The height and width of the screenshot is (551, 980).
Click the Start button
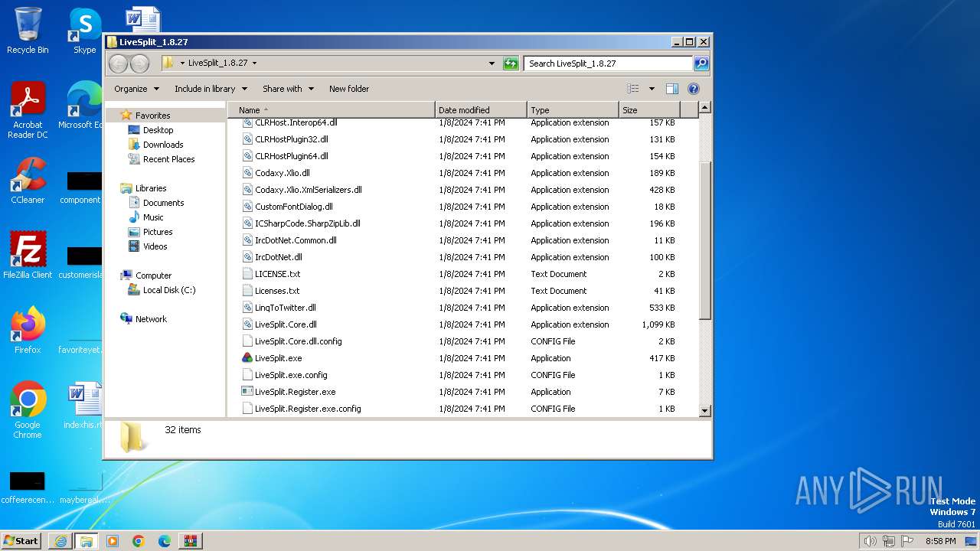[21, 541]
